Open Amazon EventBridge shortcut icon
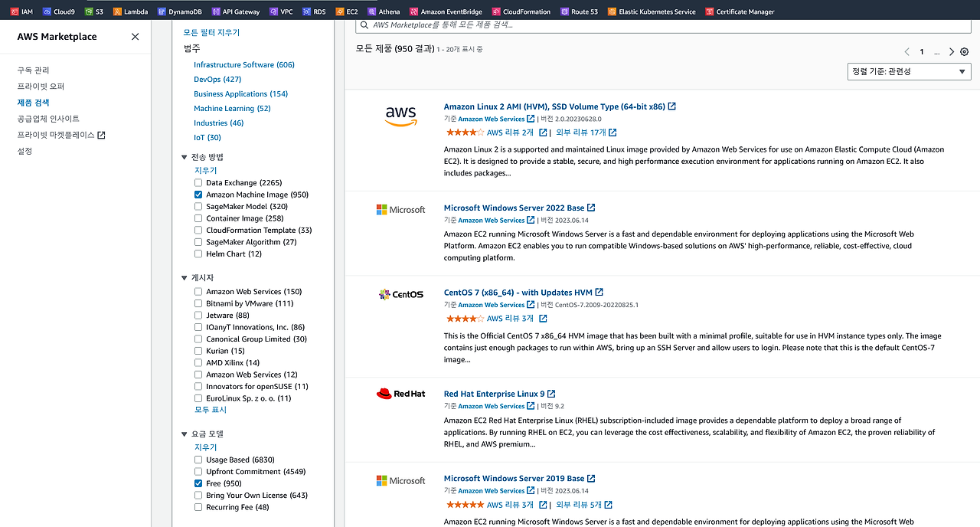The image size is (980, 527). pos(414,11)
